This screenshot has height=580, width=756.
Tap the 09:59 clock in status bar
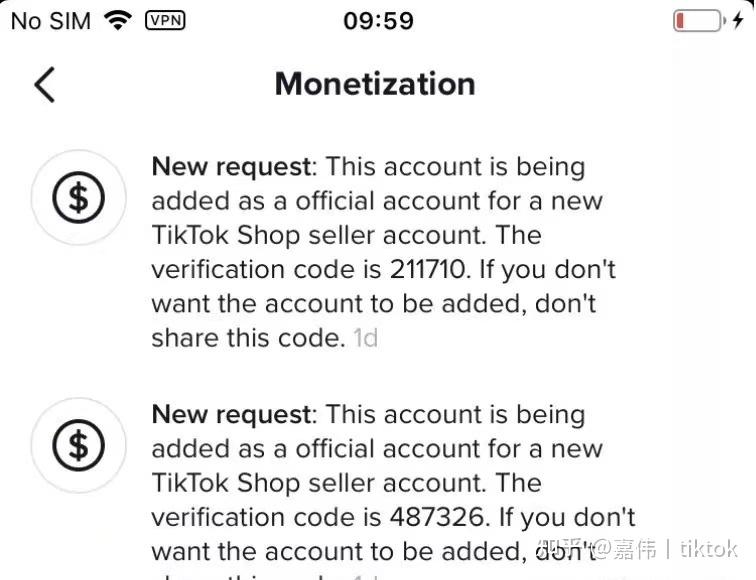378,21
